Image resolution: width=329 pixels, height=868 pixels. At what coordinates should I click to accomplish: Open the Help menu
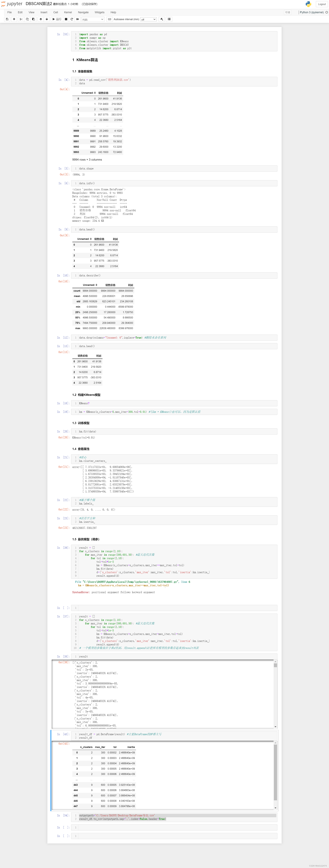coord(113,12)
